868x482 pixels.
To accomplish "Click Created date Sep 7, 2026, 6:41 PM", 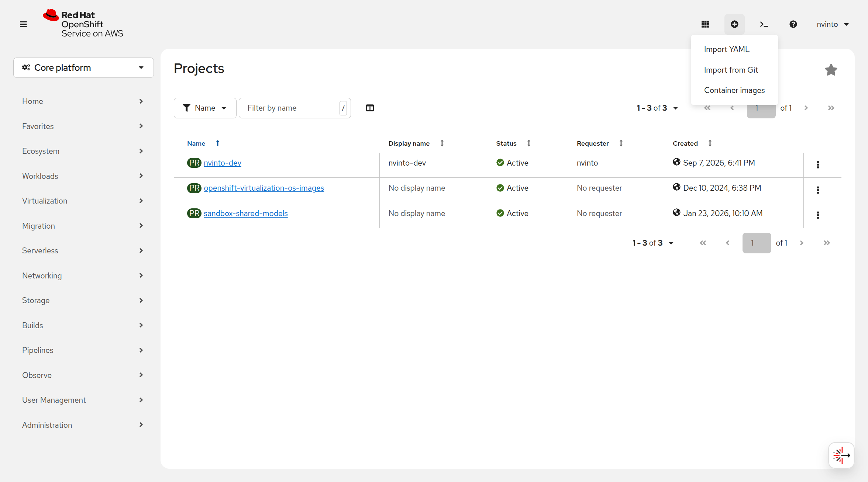I will point(719,163).
